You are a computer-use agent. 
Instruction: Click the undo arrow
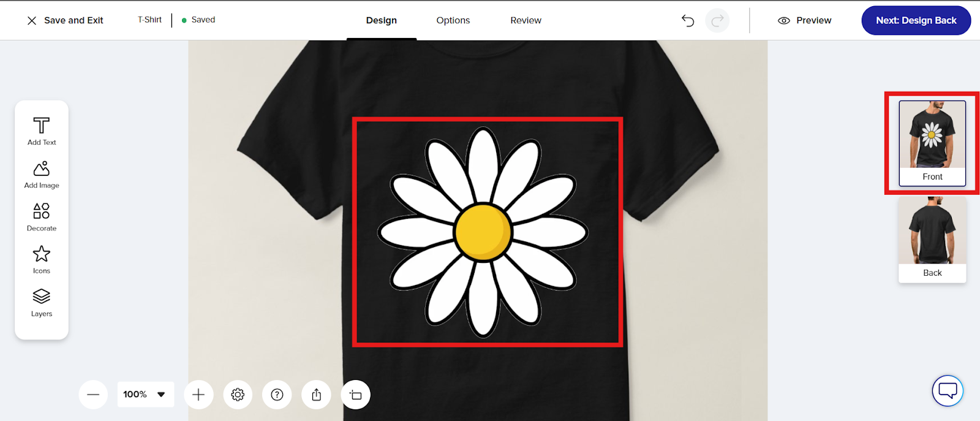[x=688, y=21]
